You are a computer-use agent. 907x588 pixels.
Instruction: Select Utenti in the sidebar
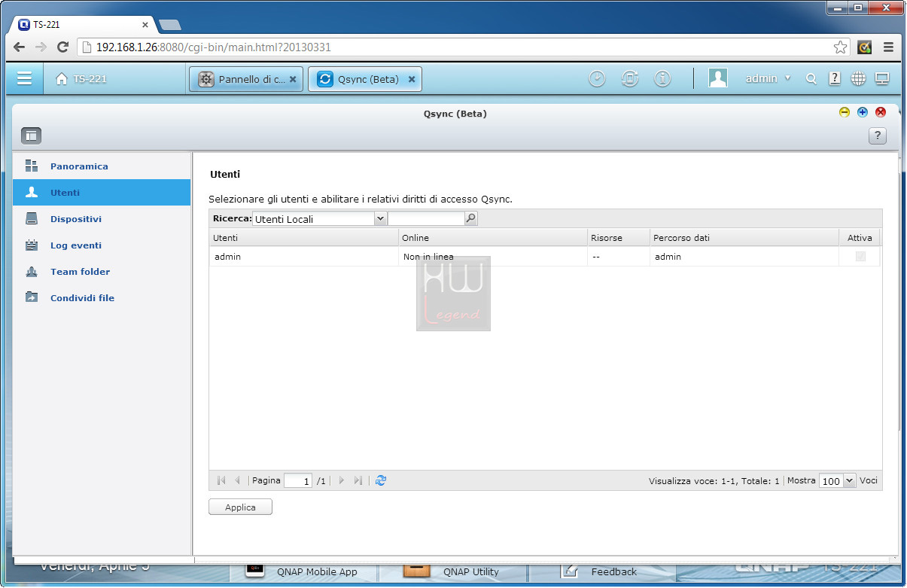[102, 193]
